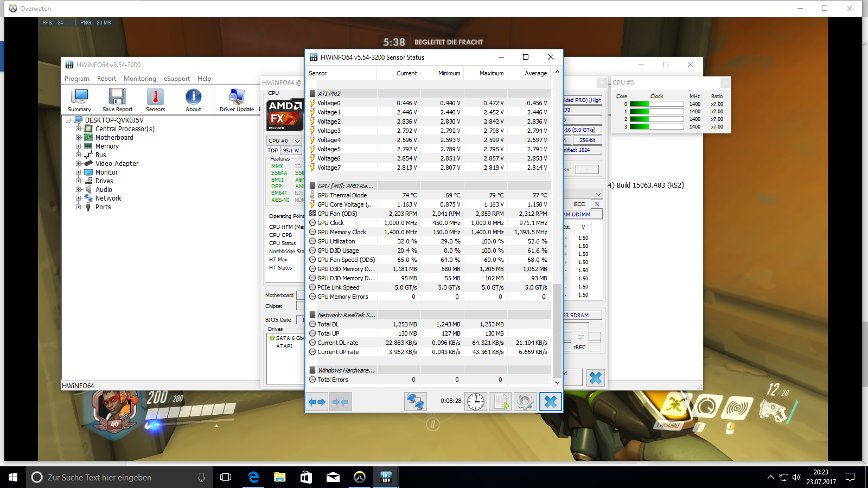Click the blue X button in the system summary window
Screen dimensions: 868x488
click(596, 377)
